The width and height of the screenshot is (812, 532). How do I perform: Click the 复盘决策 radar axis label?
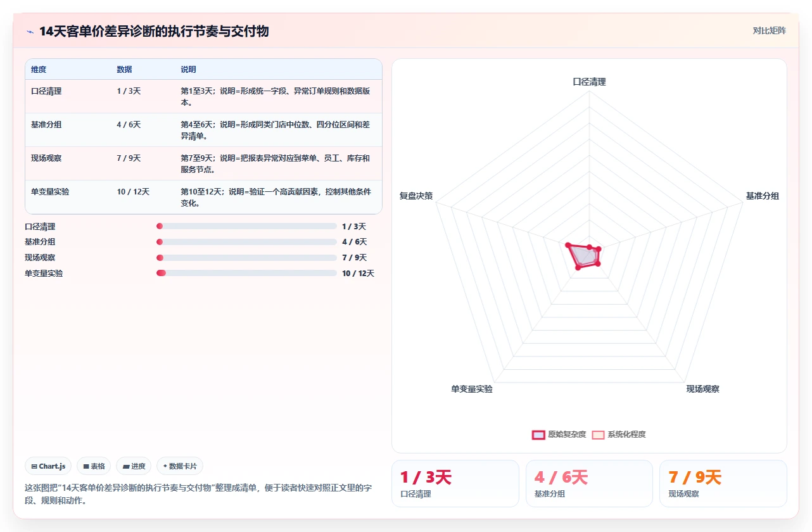[x=416, y=196]
